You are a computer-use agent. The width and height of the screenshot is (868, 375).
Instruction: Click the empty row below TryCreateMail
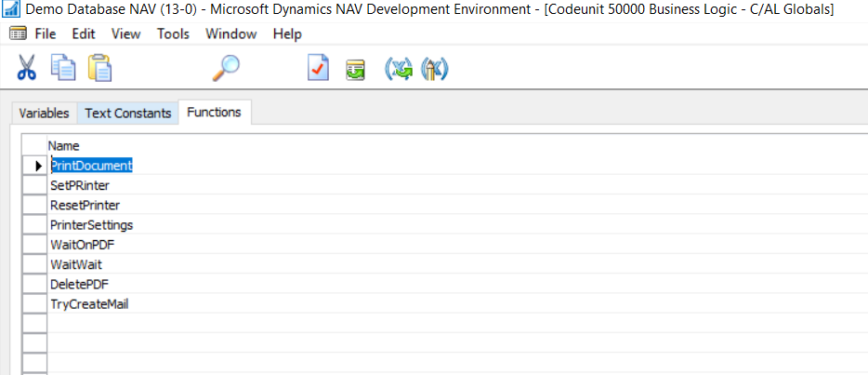pos(456,324)
